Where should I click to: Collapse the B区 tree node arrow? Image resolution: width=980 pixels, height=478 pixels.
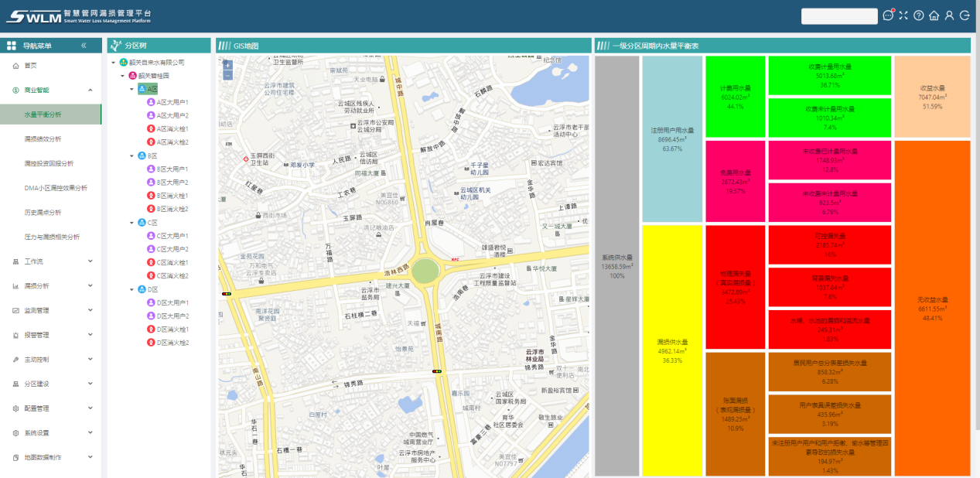coord(131,155)
